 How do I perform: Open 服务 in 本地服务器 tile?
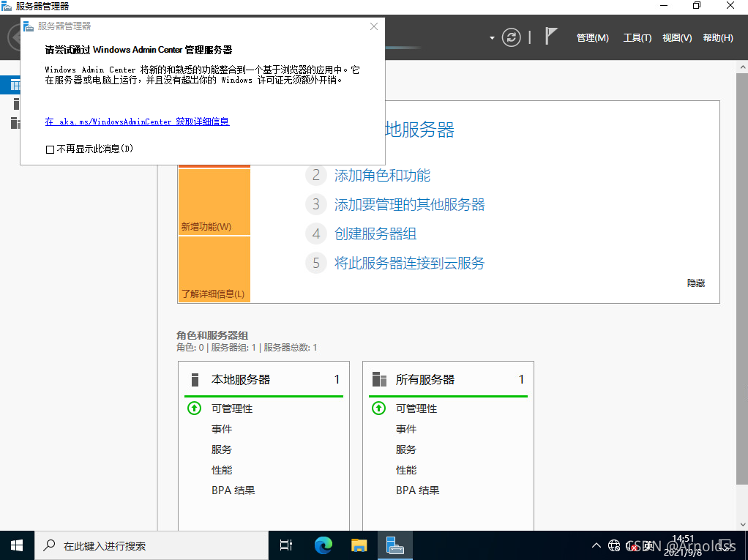tap(222, 449)
